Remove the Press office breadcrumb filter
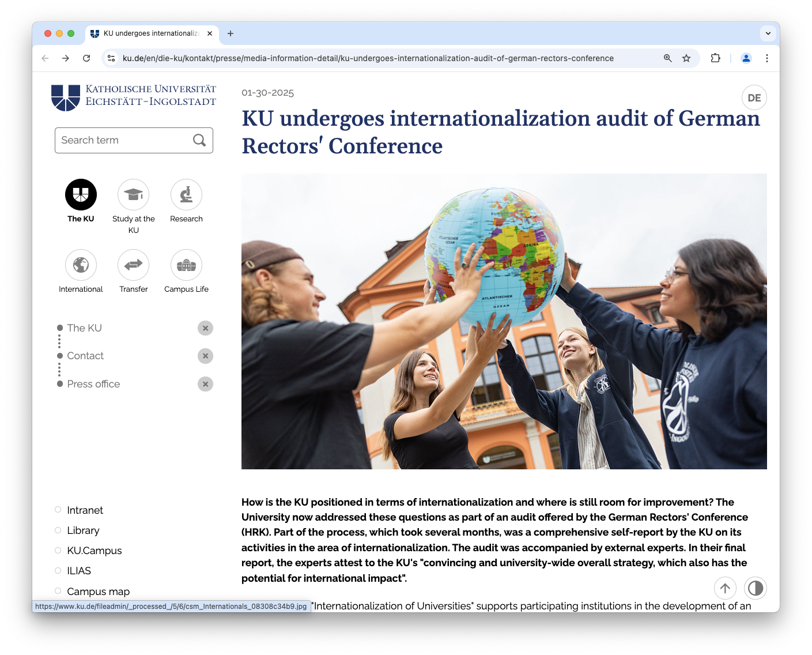The height and width of the screenshot is (655, 812). (x=205, y=383)
